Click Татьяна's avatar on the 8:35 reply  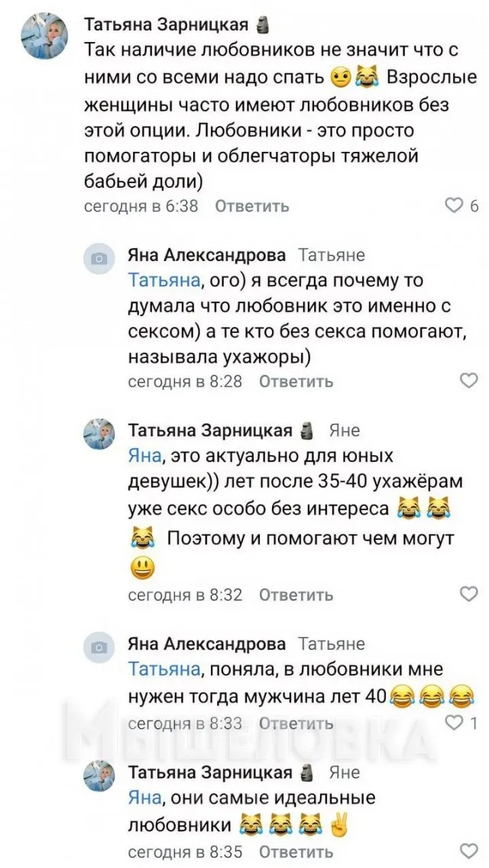point(99,776)
